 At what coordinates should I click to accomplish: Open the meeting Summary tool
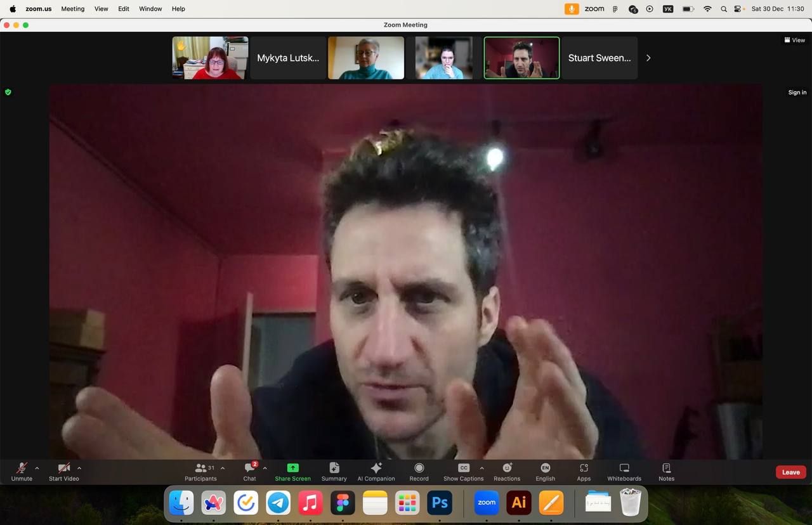(334, 471)
